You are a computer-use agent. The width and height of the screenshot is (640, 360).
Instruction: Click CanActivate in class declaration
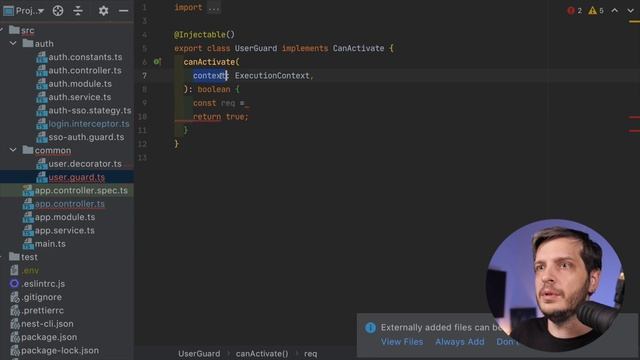pos(358,48)
